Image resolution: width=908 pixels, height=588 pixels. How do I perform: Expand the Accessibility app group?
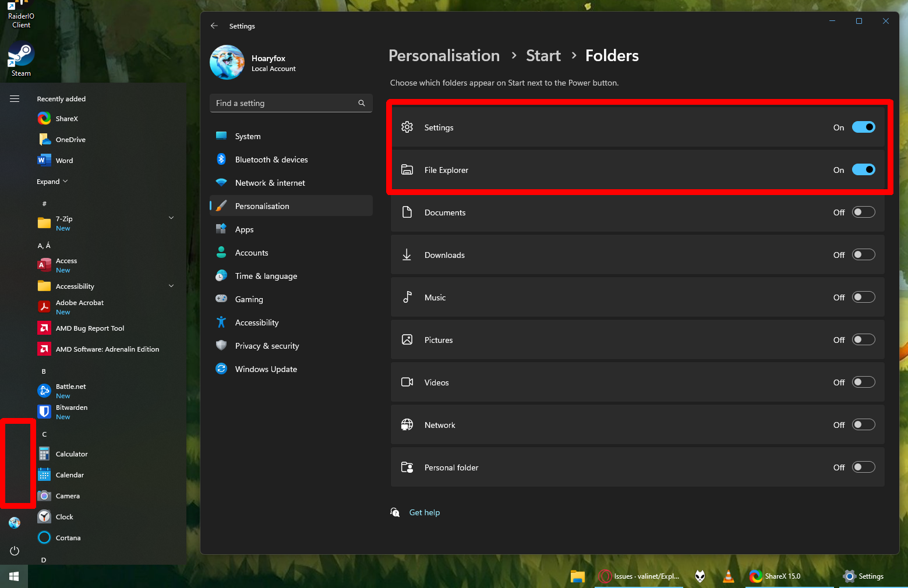point(171,286)
